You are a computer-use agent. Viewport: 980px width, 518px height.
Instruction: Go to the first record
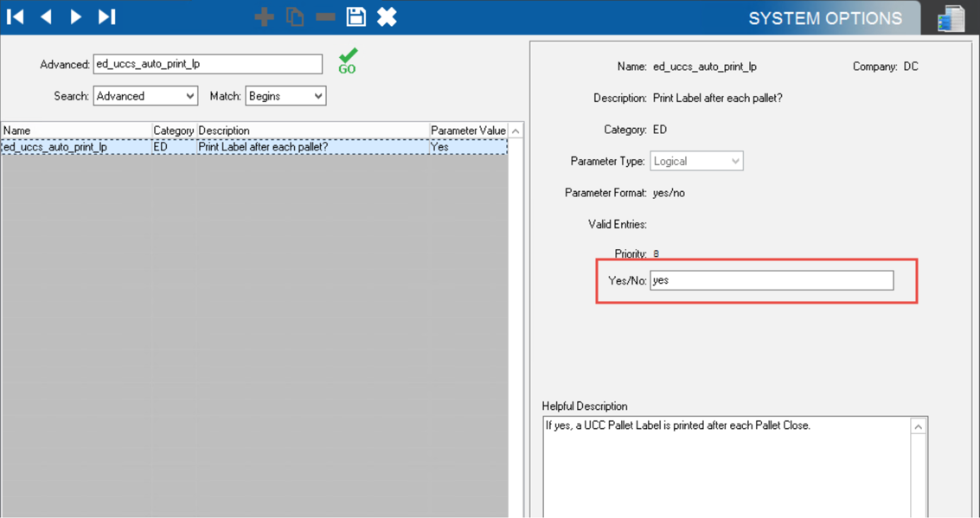pos(16,16)
